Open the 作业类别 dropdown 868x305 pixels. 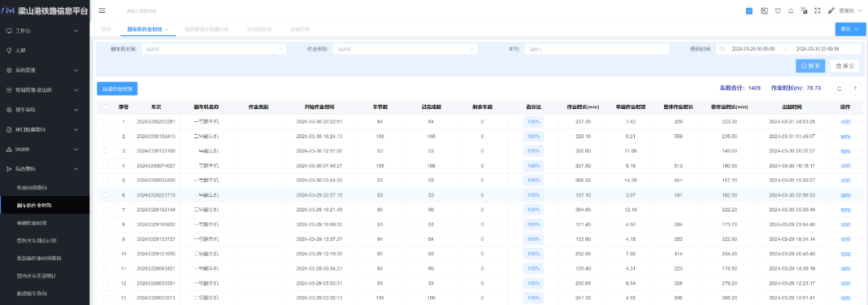tap(404, 49)
